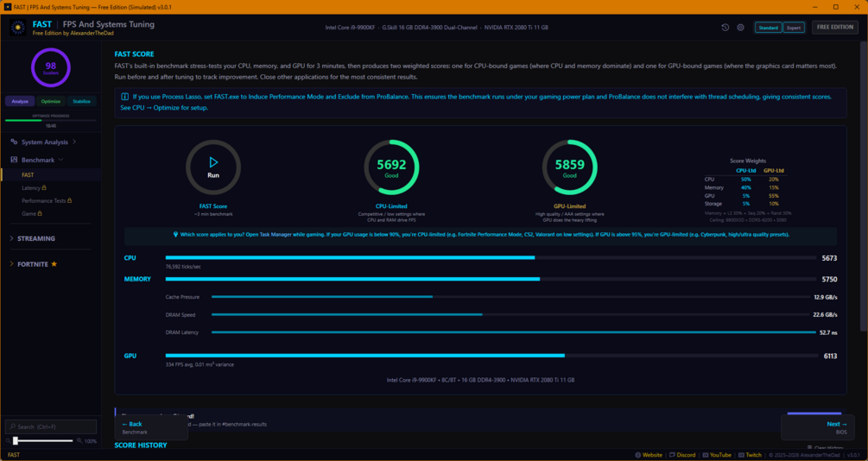Image resolution: width=868 pixels, height=461 pixels.
Task: Click the FAST sun logo icon
Action: pos(18,28)
